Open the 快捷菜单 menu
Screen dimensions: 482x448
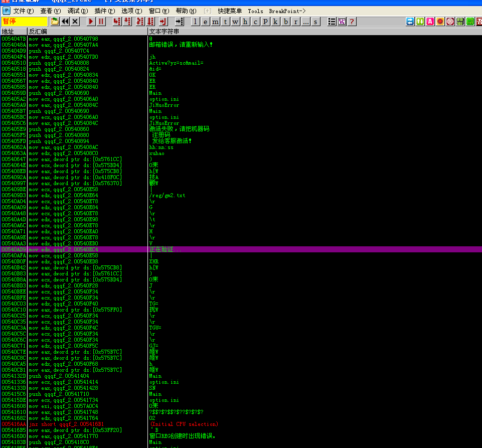[x=230, y=11]
